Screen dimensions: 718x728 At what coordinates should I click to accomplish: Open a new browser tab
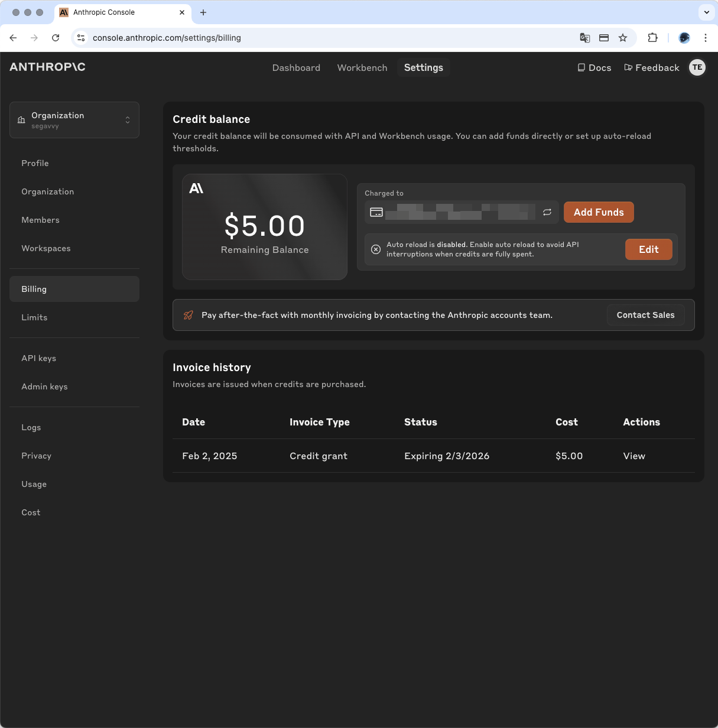(x=203, y=12)
